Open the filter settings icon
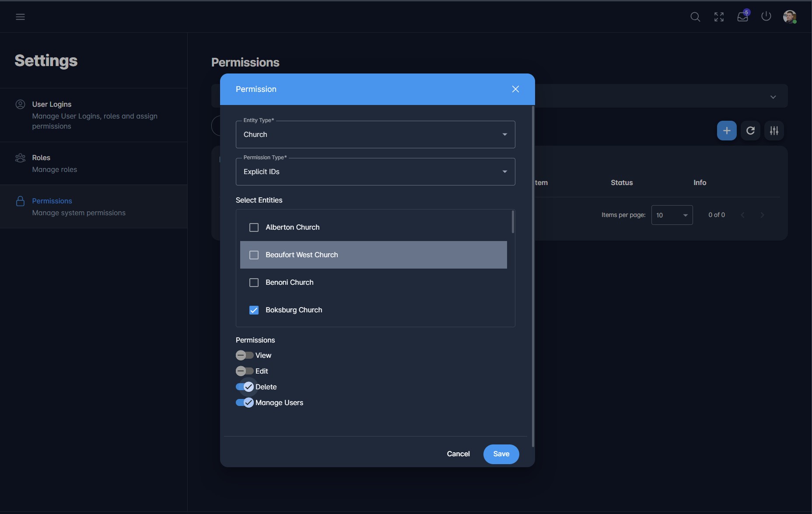The width and height of the screenshot is (812, 514). 774,130
